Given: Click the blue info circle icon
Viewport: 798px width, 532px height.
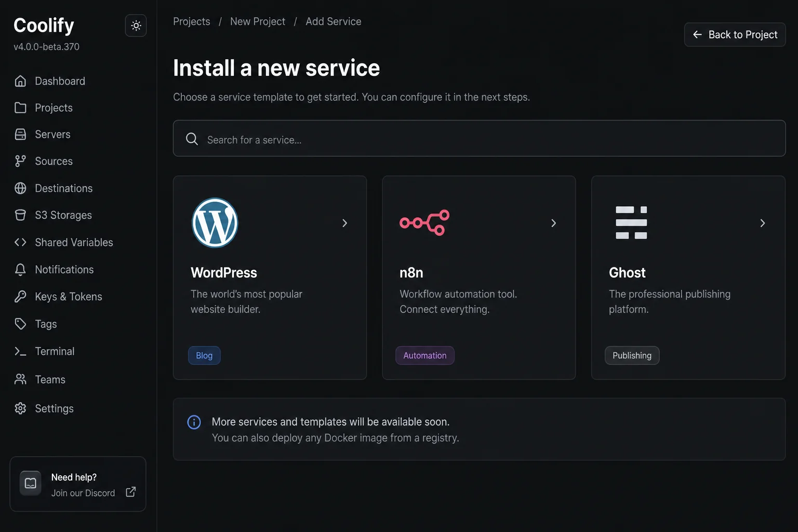Looking at the screenshot, I should pos(194,422).
